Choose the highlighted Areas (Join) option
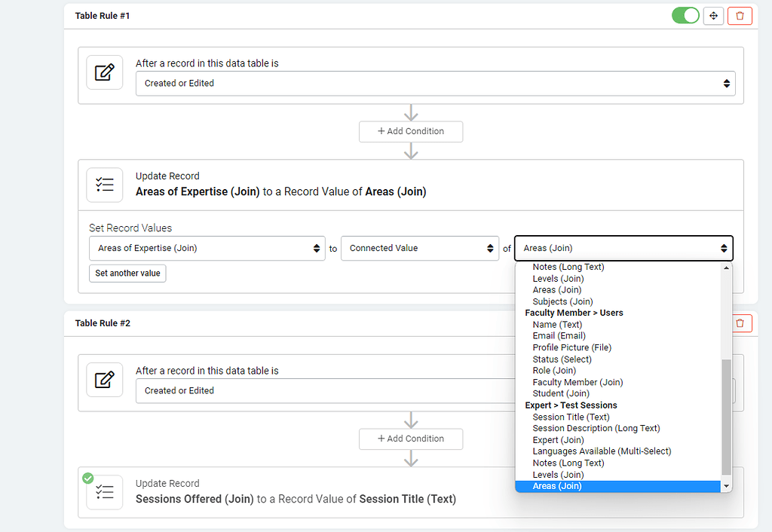Screen dimensions: 772x532 click(557, 486)
